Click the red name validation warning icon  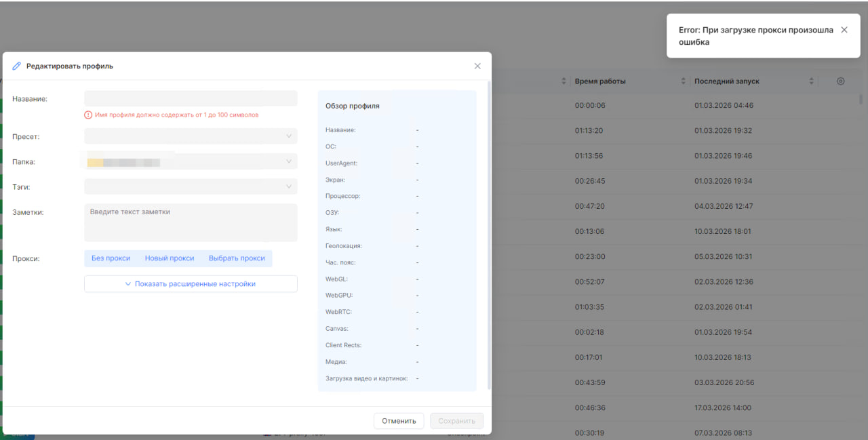tap(88, 115)
